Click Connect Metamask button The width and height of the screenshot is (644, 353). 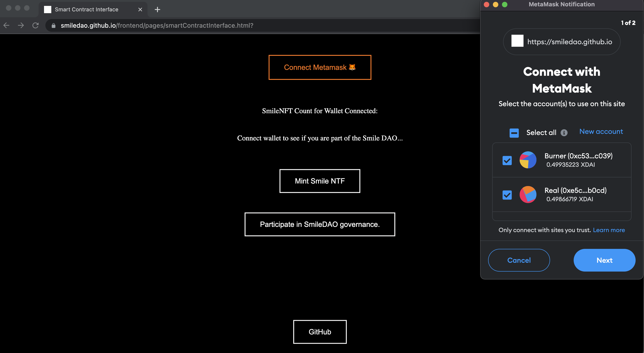tap(320, 67)
